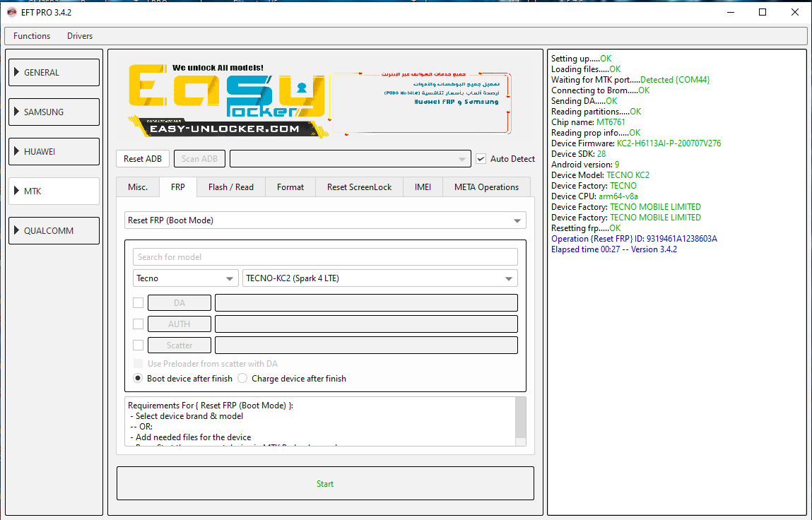Select Charge device after finish option
The image size is (812, 520).
[242, 378]
